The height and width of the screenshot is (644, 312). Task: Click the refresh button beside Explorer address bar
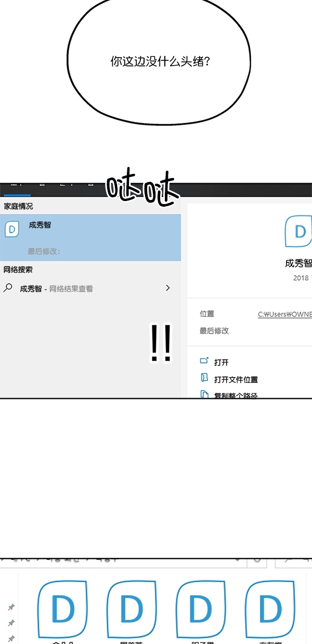pos(257,560)
